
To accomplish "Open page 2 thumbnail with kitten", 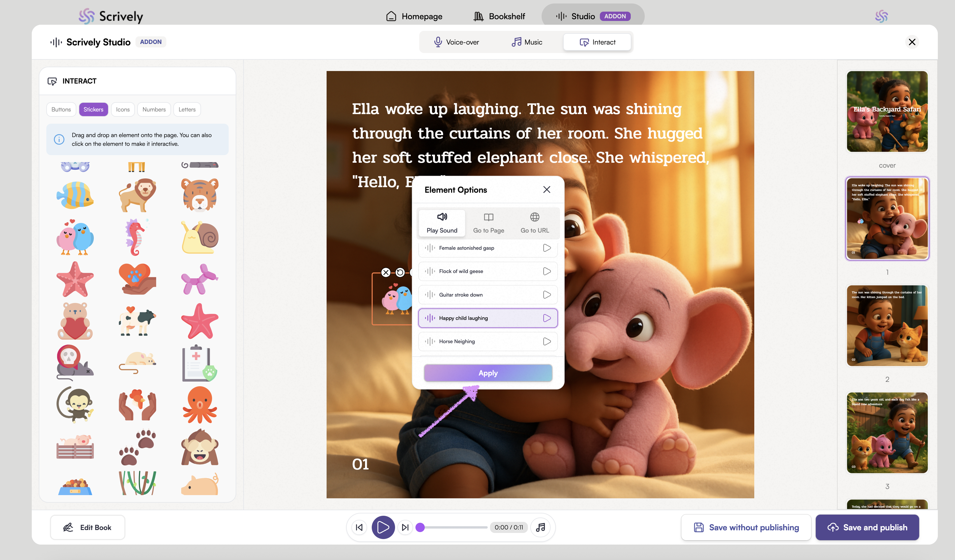I will [887, 326].
